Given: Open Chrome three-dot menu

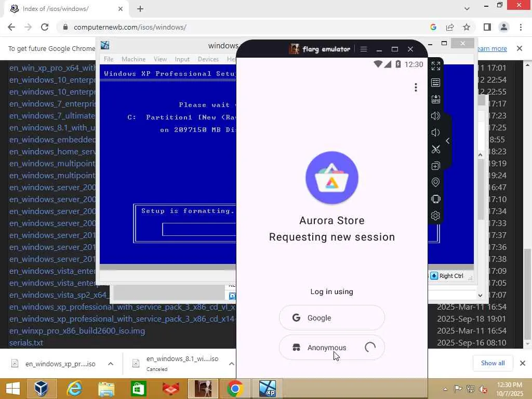Looking at the screenshot, I should 521,27.
